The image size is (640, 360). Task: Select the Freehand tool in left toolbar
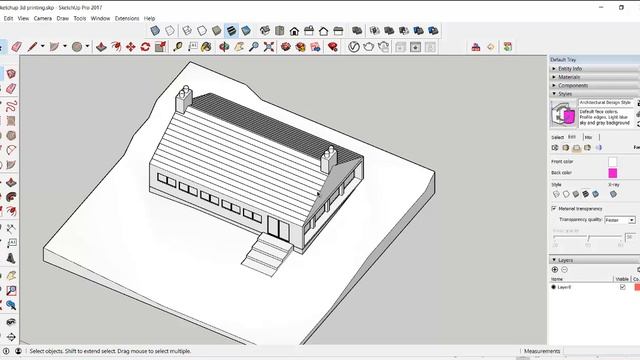click(x=11, y=106)
